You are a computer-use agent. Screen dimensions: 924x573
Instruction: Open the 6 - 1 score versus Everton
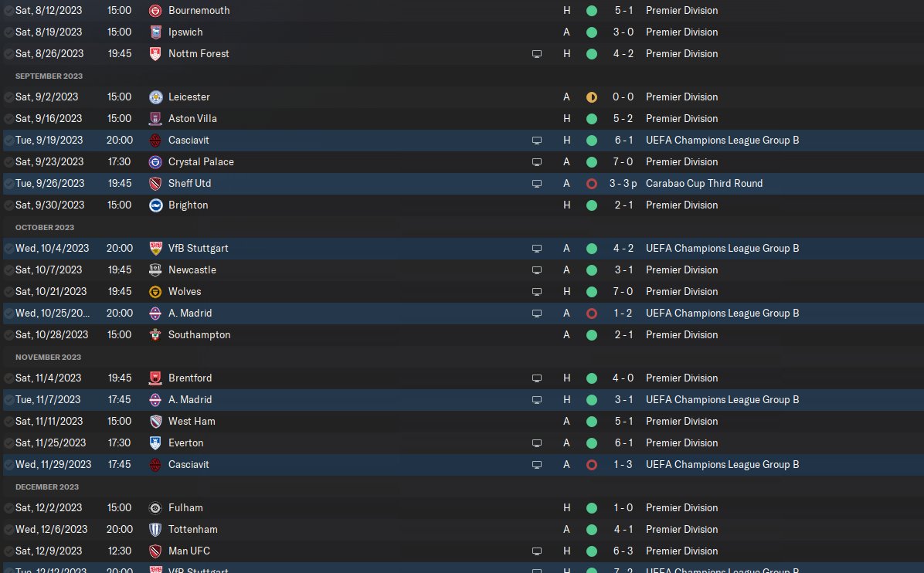click(x=623, y=443)
